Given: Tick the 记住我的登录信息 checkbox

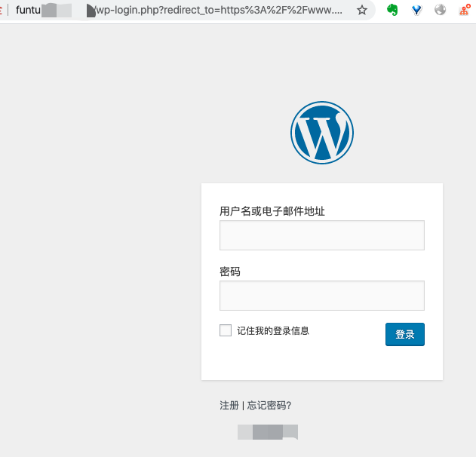Looking at the screenshot, I should pyautogui.click(x=226, y=330).
